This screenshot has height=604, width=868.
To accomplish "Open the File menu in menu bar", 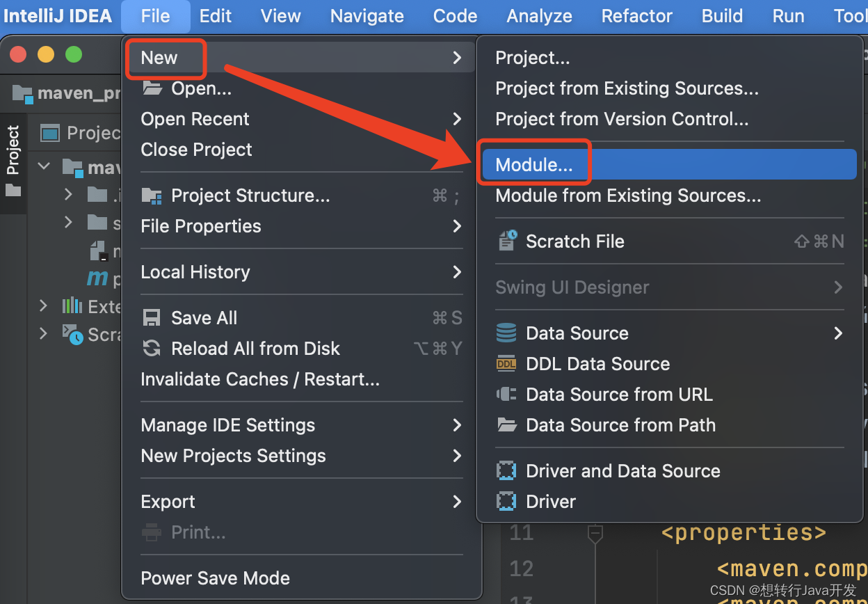I will tap(155, 16).
